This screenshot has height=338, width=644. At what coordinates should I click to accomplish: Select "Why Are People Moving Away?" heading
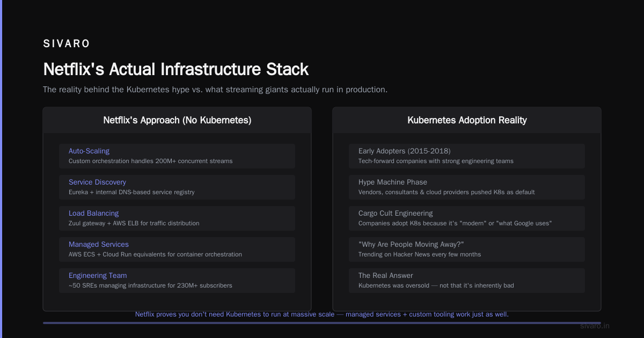click(x=411, y=245)
